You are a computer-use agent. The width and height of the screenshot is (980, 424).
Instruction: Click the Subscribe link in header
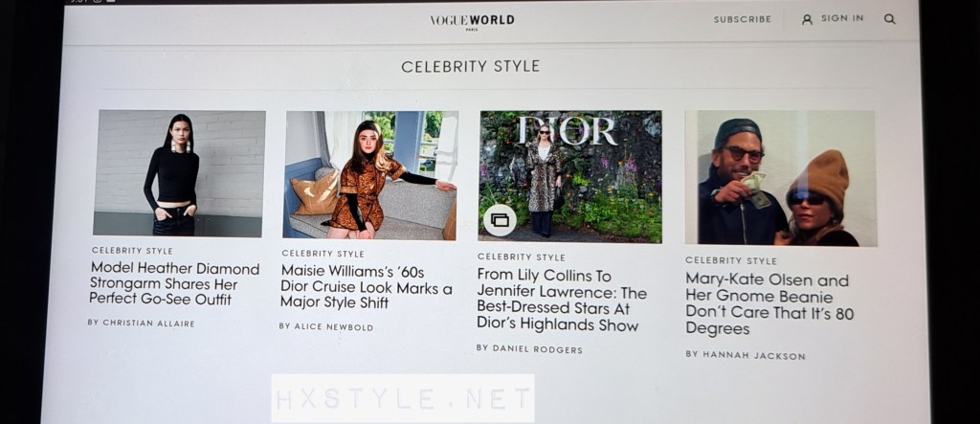click(x=743, y=19)
